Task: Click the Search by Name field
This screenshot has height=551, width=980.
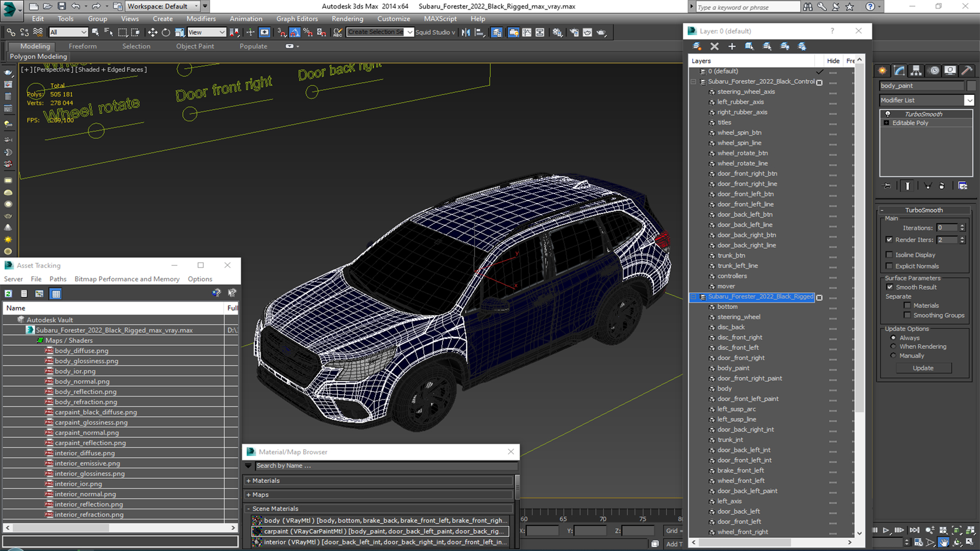Action: tap(386, 466)
